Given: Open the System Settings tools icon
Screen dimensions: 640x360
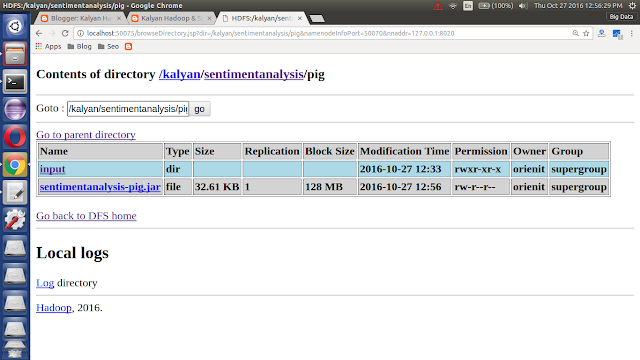Looking at the screenshot, I should (15, 220).
